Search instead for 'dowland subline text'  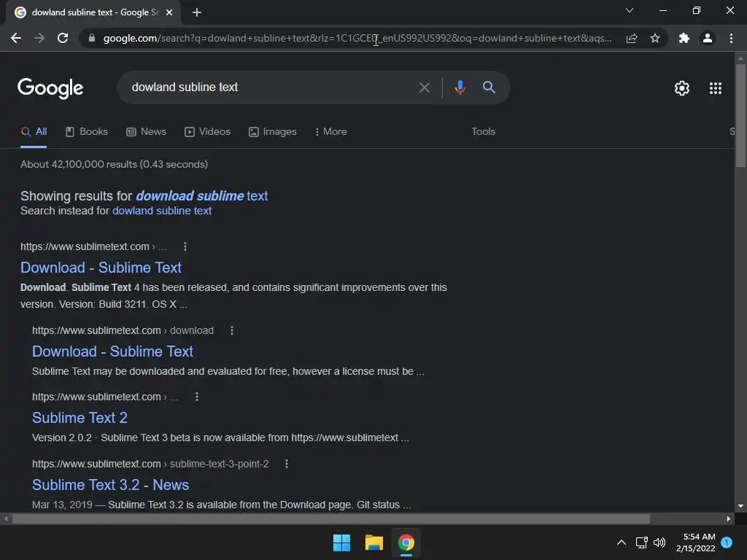coord(162,211)
